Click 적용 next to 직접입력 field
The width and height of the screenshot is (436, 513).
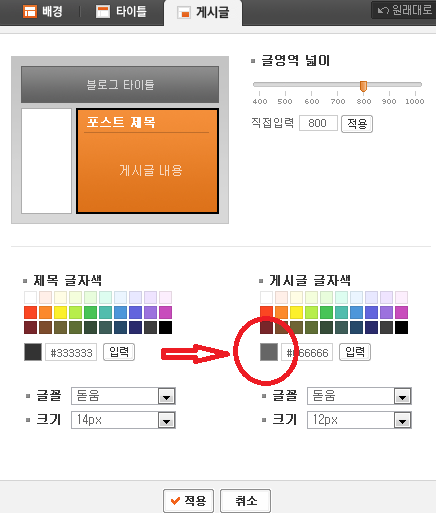pyautogui.click(x=357, y=124)
